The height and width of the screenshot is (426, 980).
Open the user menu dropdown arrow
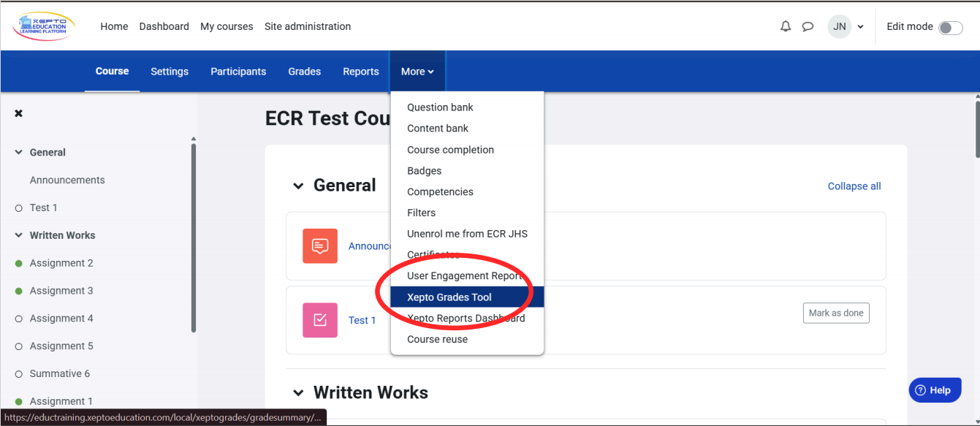tap(860, 27)
